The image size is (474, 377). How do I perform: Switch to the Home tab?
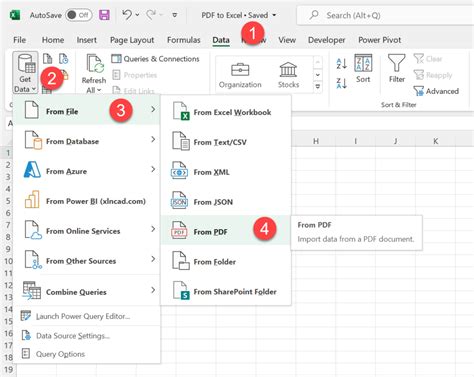tap(53, 40)
